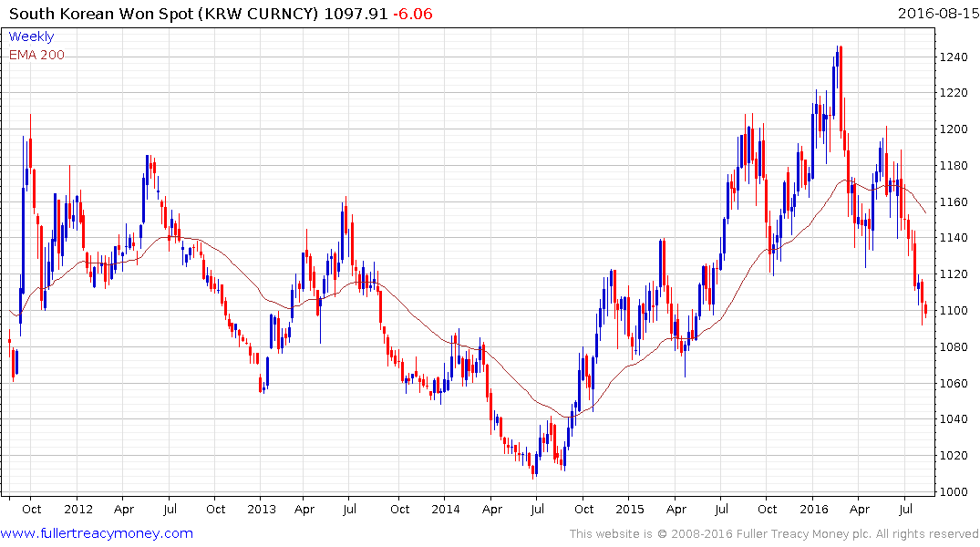
Task: Click the 1120 price axis label
Action: (954, 273)
